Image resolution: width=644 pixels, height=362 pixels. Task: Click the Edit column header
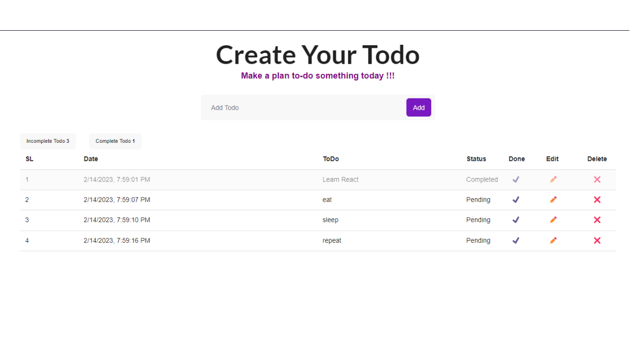[x=552, y=159]
